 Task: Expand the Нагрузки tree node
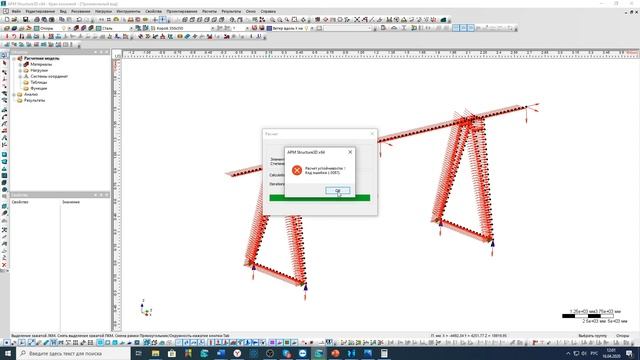tap(20, 70)
